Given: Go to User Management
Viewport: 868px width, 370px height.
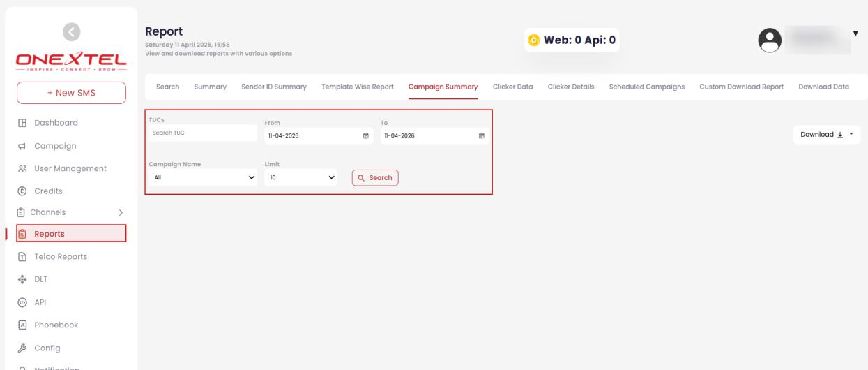Looking at the screenshot, I should [x=70, y=168].
